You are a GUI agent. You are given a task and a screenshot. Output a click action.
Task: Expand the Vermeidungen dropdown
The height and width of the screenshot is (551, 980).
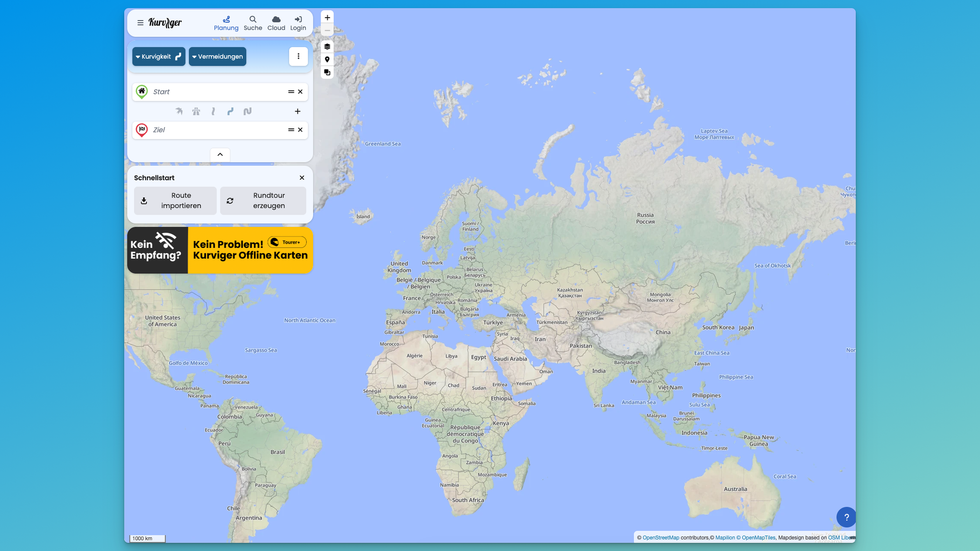[x=218, y=56]
